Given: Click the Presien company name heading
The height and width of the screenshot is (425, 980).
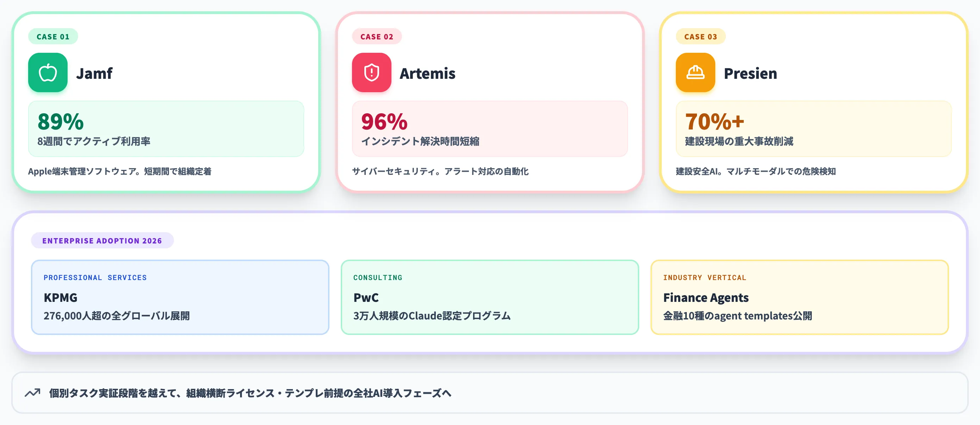Looking at the screenshot, I should coord(750,74).
